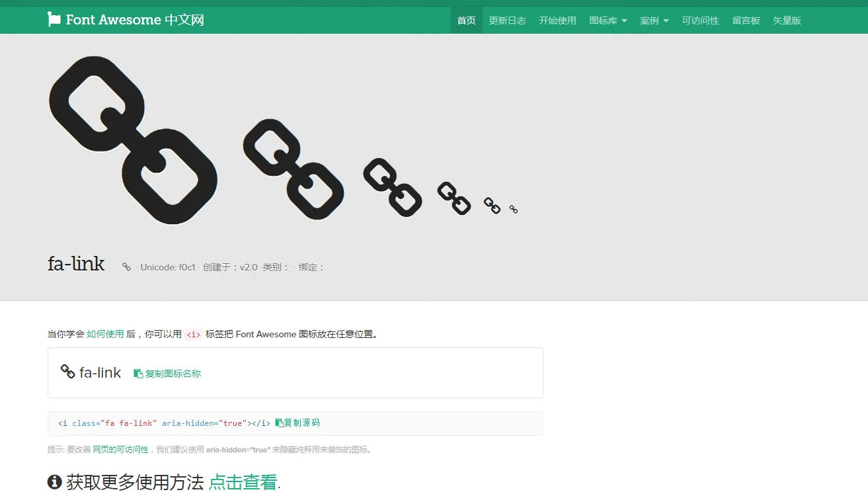Screen dimensions: 868x500
Task: Expand the 图标库 dropdown menu
Action: 608,21
